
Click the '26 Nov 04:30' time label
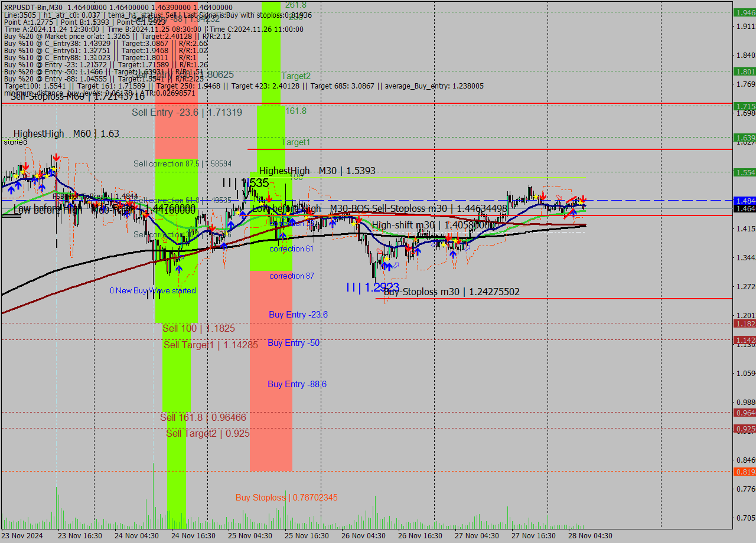[x=364, y=536]
